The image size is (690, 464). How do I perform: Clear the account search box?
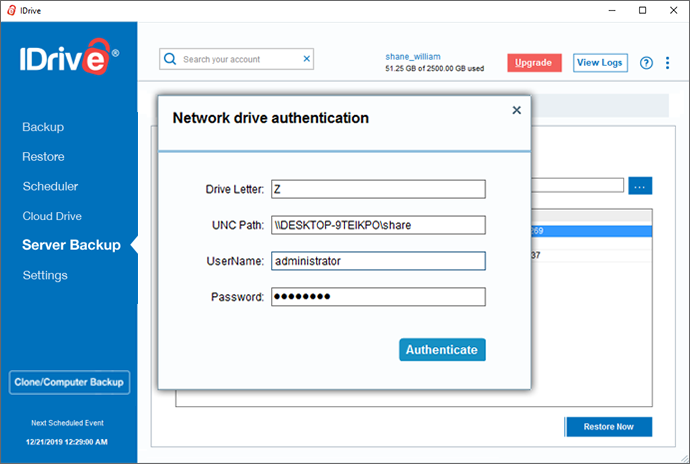point(307,59)
